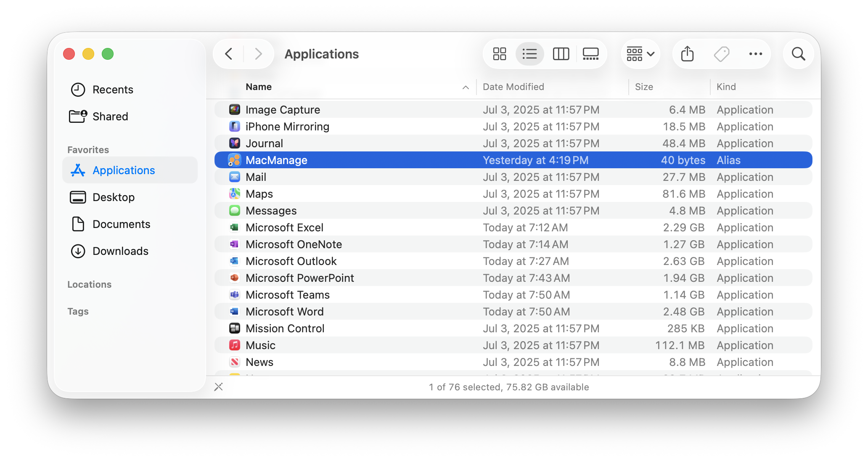Select the Maps app icon
The image size is (868, 461).
click(x=235, y=194)
